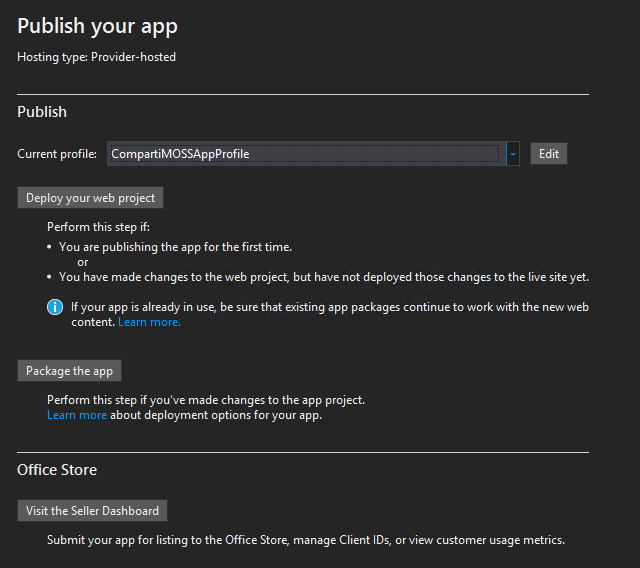Click Deploy your web project button
The width and height of the screenshot is (640, 568).
pos(91,198)
